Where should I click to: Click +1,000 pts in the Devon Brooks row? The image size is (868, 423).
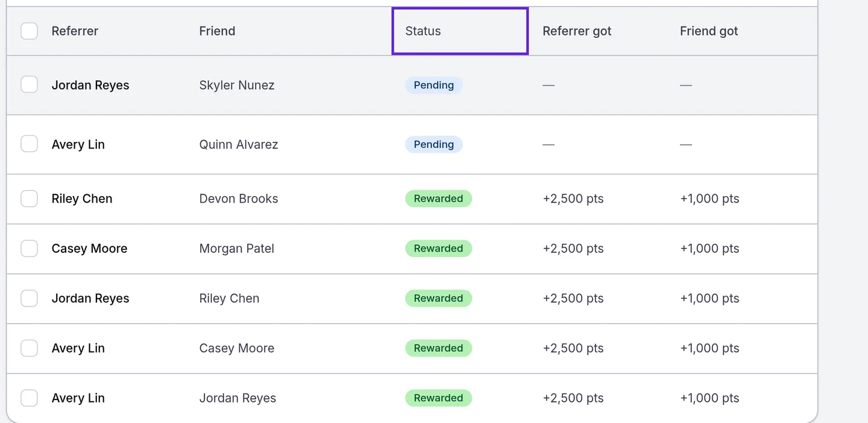[709, 199]
